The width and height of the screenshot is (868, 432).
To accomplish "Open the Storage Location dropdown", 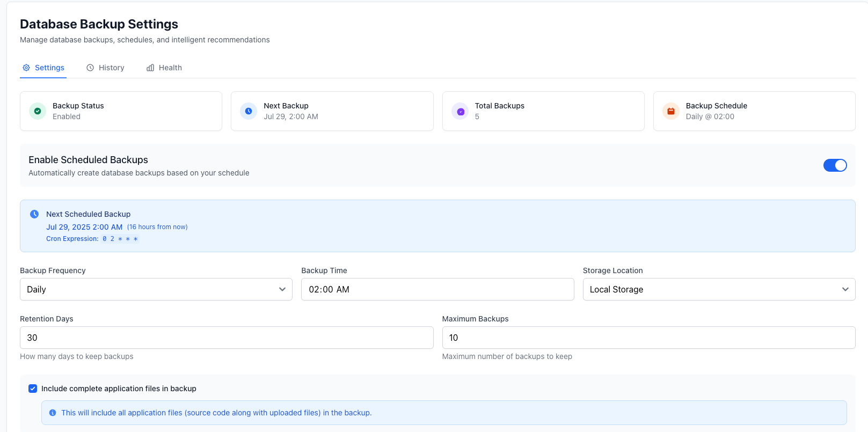I will [718, 289].
